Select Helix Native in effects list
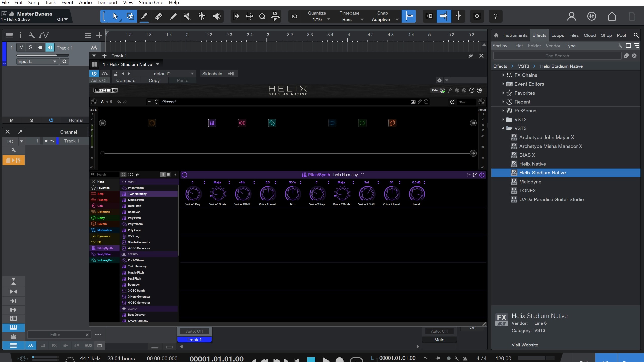The image size is (644, 362). [x=532, y=164]
